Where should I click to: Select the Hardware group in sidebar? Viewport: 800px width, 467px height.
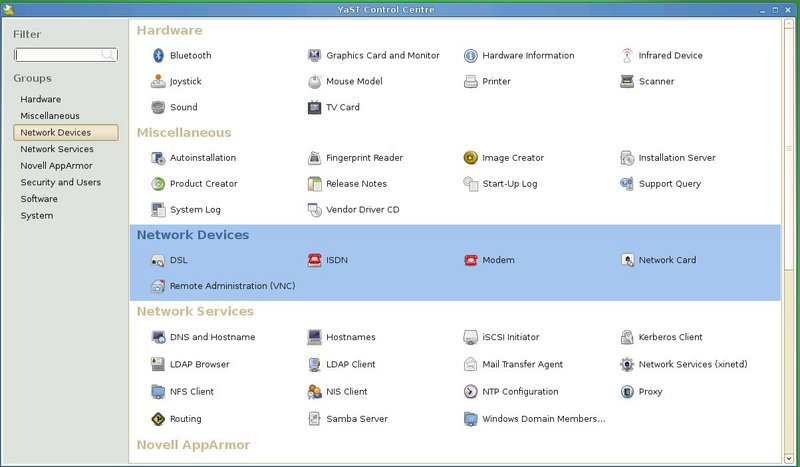coord(41,99)
